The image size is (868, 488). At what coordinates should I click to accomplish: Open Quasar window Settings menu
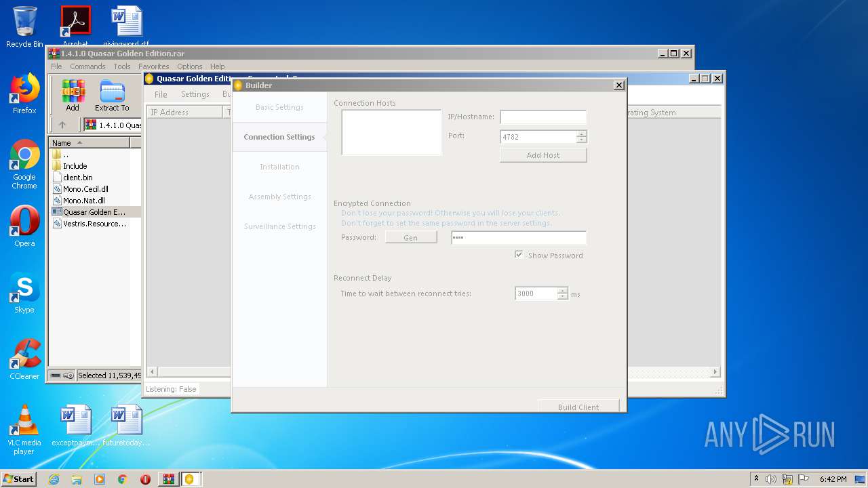(195, 94)
